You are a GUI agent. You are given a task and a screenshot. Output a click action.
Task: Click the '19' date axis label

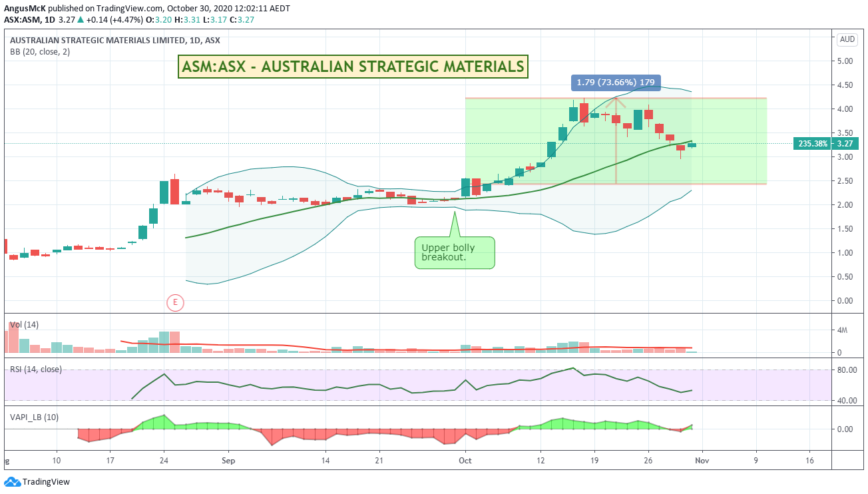pos(594,460)
